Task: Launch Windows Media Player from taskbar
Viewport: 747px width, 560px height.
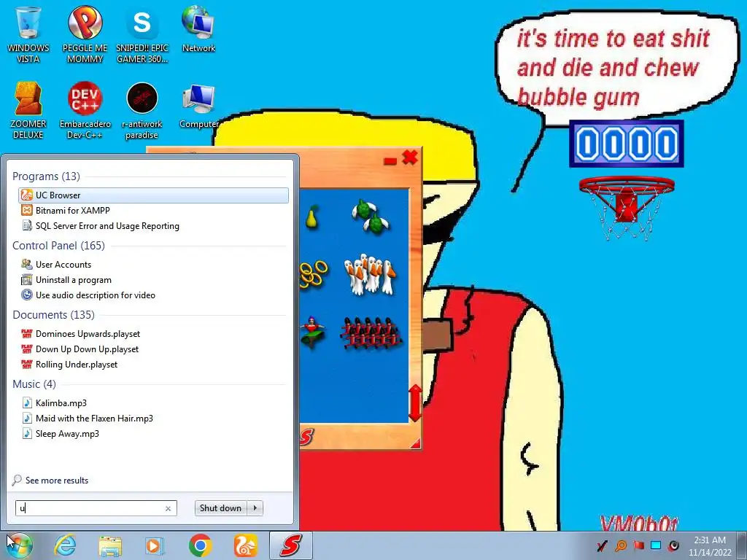Action: pyautogui.click(x=155, y=545)
